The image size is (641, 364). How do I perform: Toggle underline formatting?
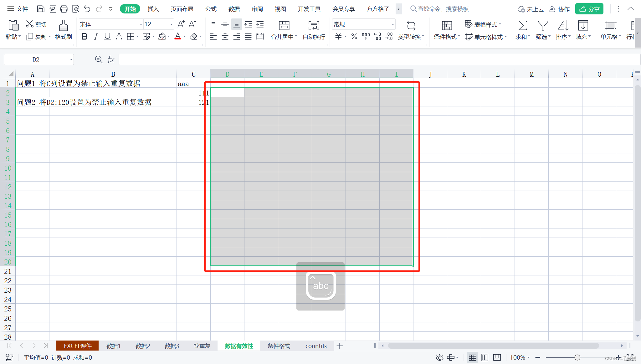point(107,37)
